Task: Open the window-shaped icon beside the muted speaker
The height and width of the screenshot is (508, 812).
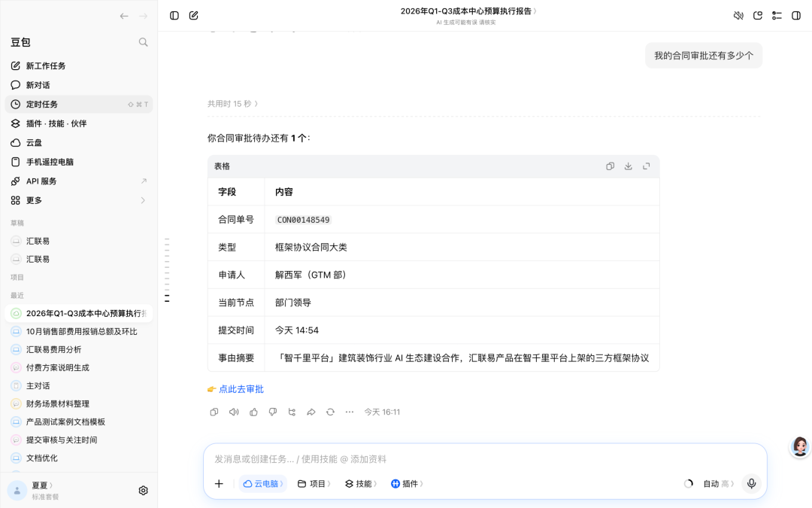Action: click(758, 16)
